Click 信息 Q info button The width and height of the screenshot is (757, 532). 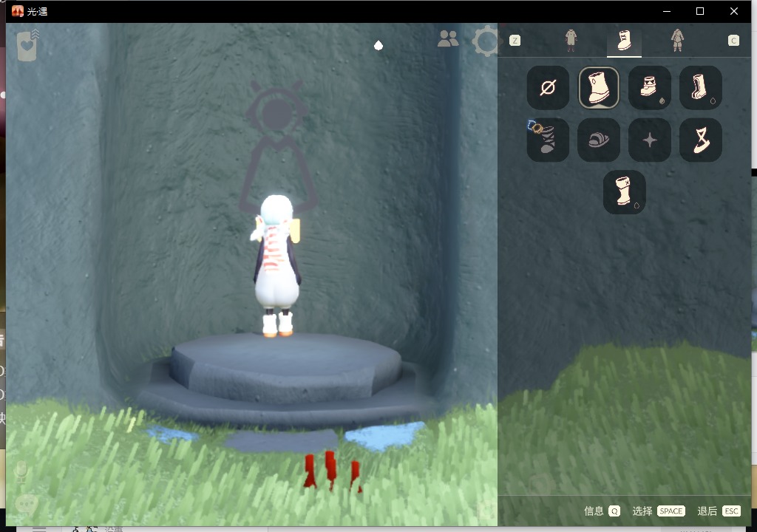tap(602, 511)
